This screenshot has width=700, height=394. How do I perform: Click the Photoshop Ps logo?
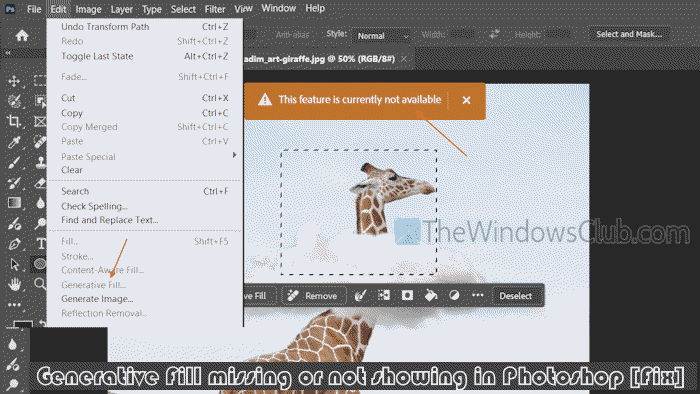click(10, 9)
